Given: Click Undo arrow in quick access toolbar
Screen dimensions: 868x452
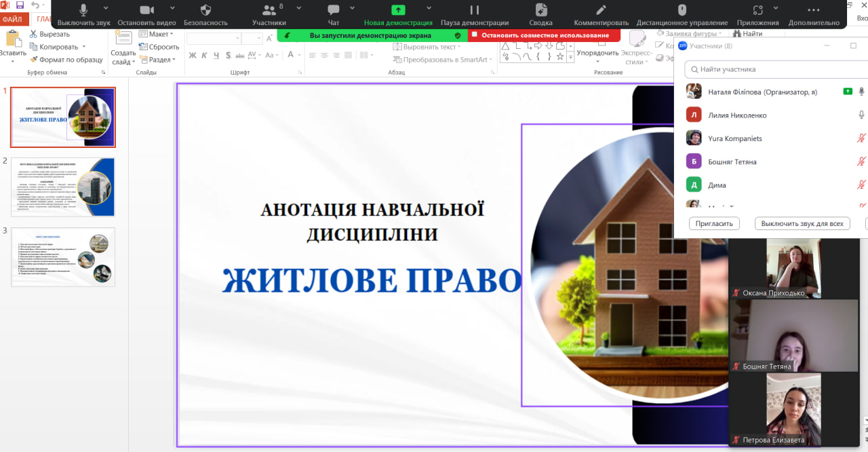Looking at the screenshot, I should point(35,5).
